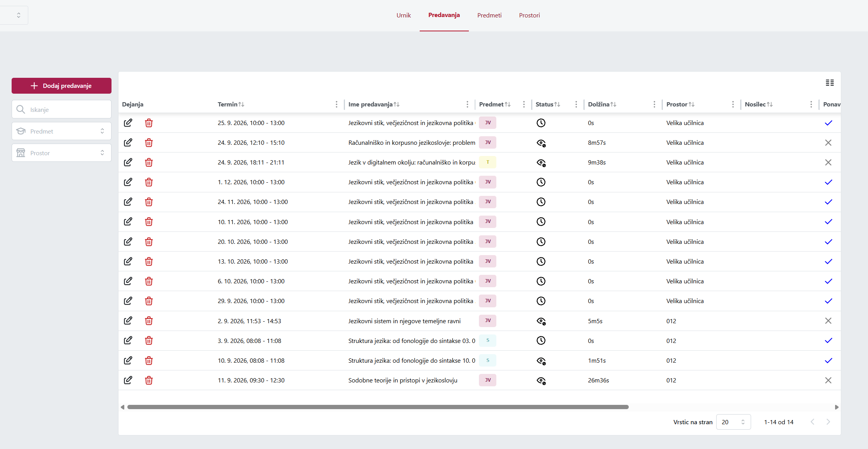Edit the 1. 12. 2026 lecture

[x=128, y=182]
